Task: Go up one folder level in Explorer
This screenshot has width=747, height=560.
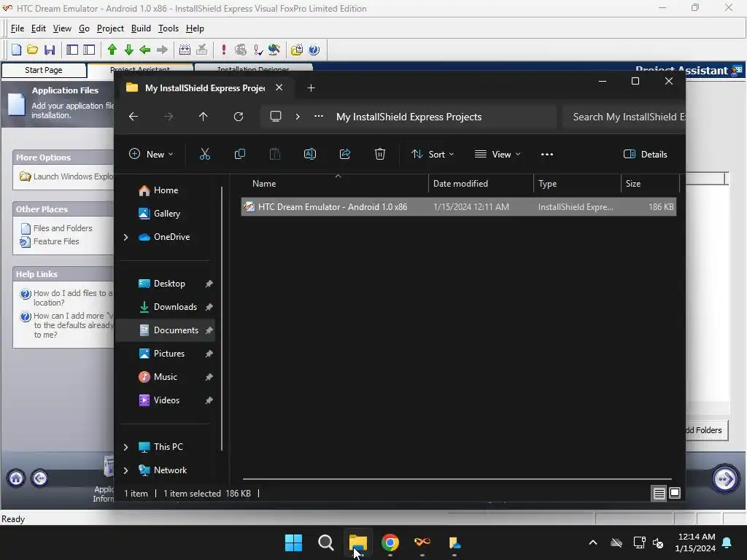Action: click(204, 117)
